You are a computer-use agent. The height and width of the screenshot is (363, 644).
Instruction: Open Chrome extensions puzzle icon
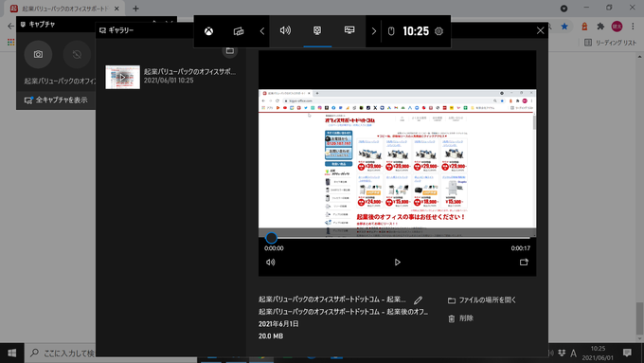point(600,27)
